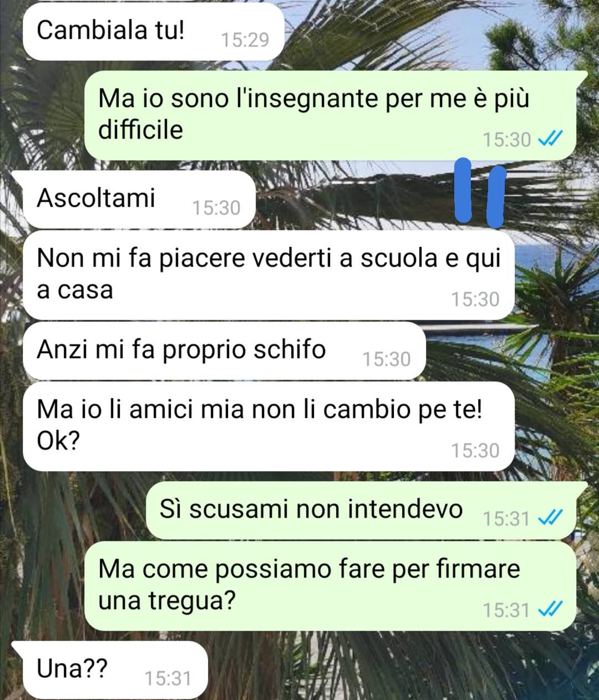Click the read ticks on the 'una tregua?' message

(551, 610)
